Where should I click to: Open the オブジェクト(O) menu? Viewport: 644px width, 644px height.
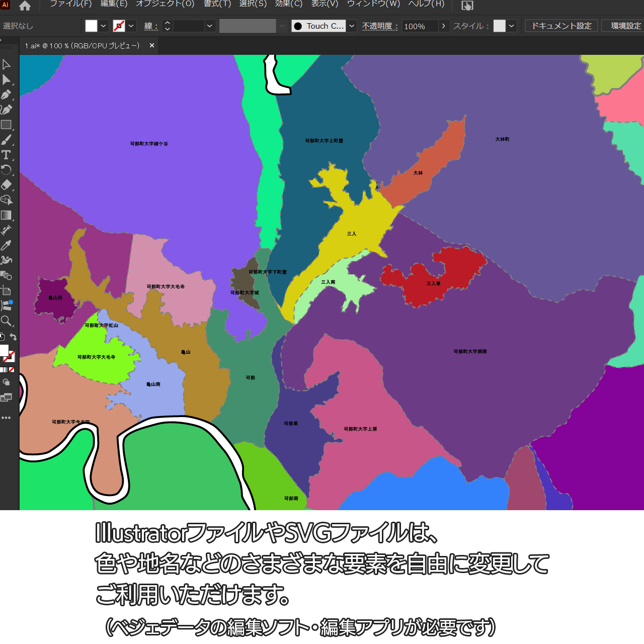[x=165, y=4]
